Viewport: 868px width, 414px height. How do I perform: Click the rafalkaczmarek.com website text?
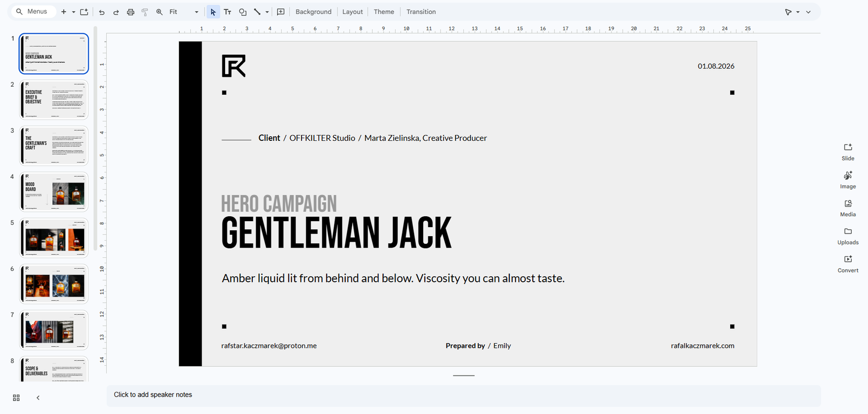(x=703, y=346)
